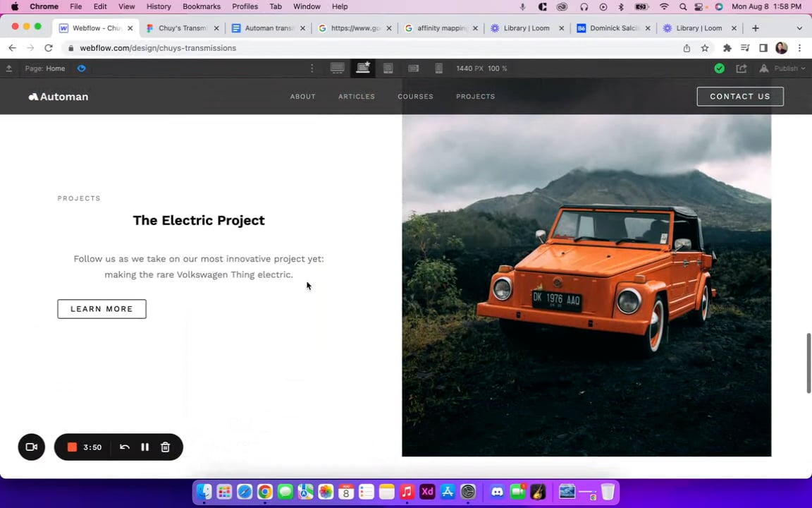The width and height of the screenshot is (812, 508).
Task: Toggle the Loom camera button
Action: click(x=32, y=447)
